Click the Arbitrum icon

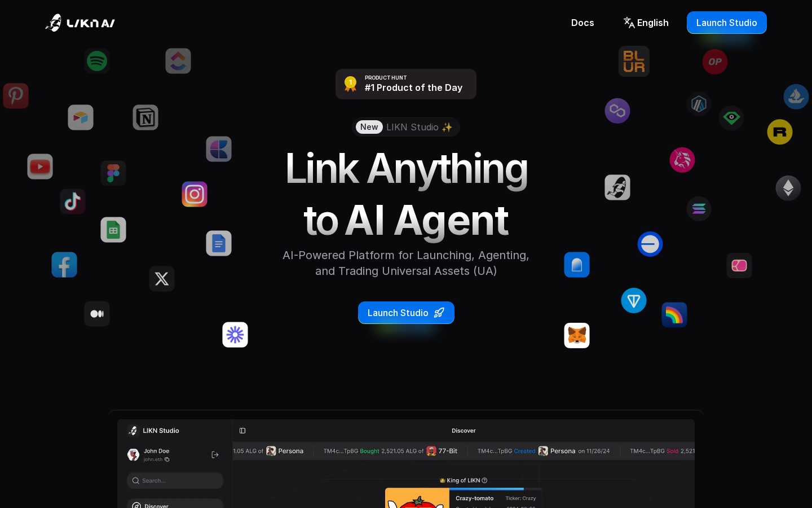pyautogui.click(x=699, y=104)
